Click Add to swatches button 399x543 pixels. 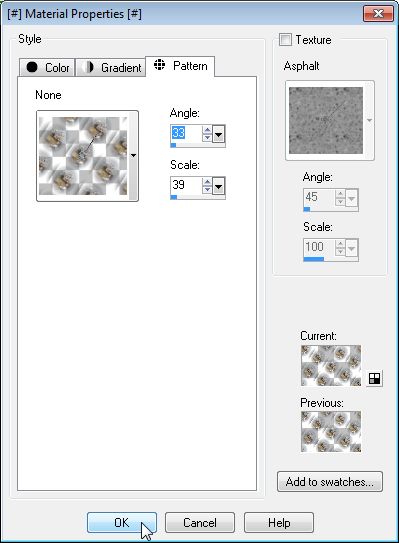point(330,482)
